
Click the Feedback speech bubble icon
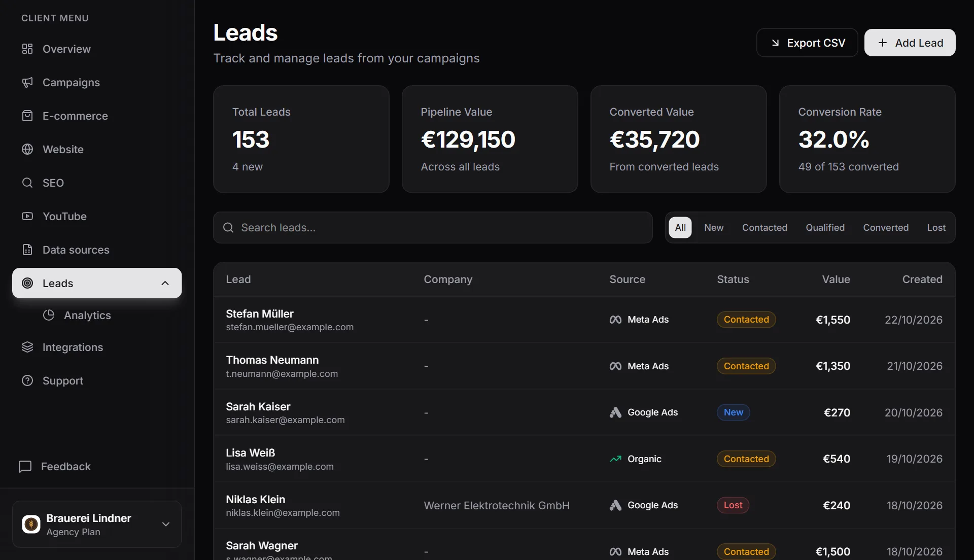(25, 466)
